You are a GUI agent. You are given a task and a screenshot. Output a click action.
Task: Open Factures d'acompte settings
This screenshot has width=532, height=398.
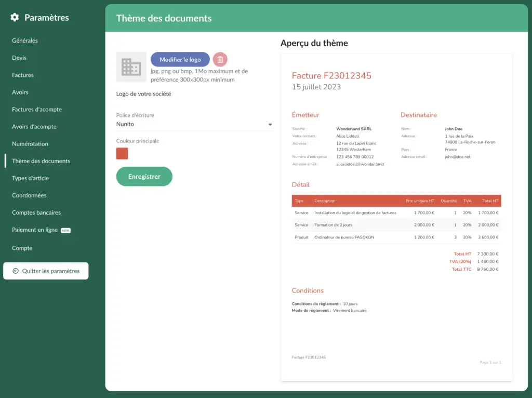coord(37,109)
